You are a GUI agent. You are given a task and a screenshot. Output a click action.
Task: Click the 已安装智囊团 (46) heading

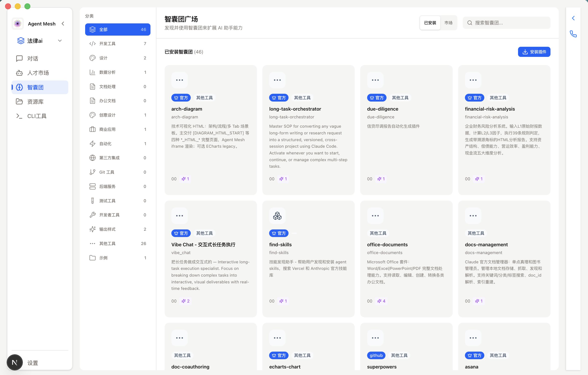coord(184,52)
